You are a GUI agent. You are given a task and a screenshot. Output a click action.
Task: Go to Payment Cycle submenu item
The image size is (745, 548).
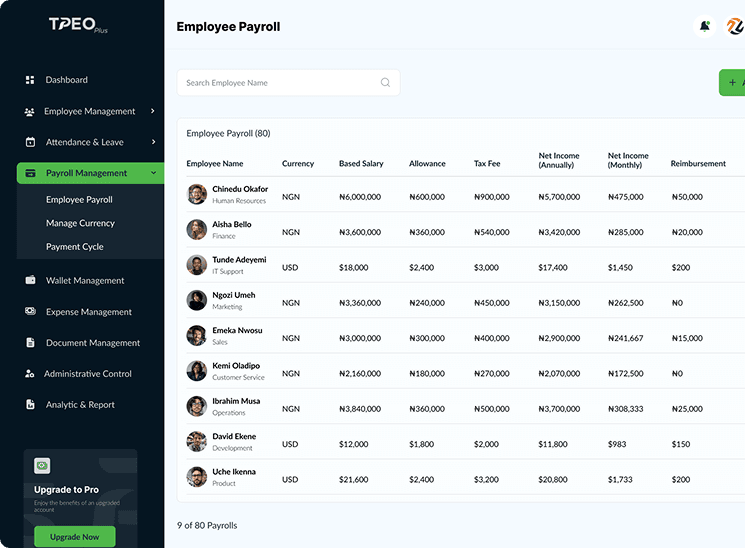[75, 247]
